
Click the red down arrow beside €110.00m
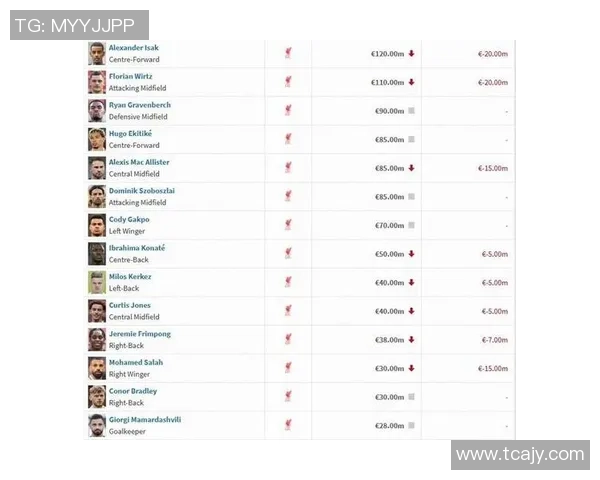(x=411, y=82)
